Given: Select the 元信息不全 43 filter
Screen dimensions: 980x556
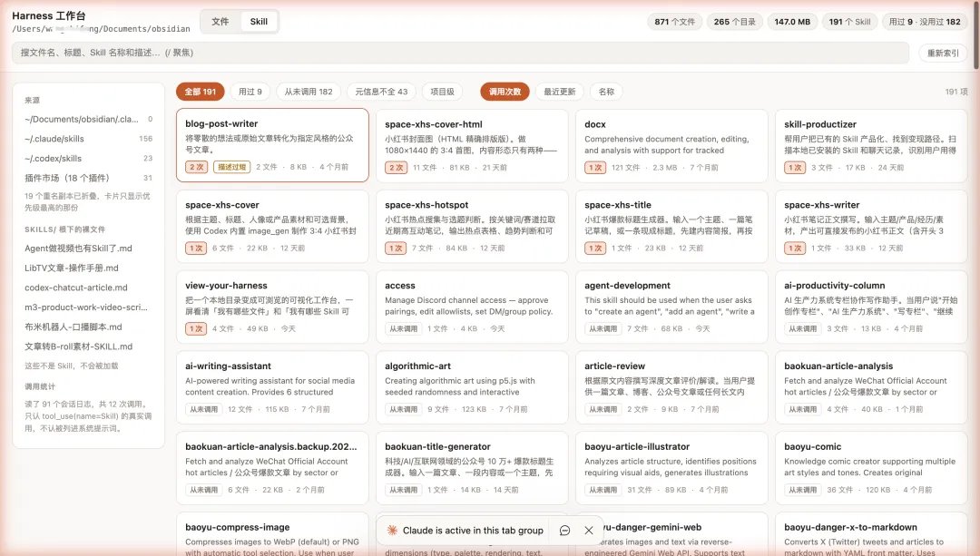Looking at the screenshot, I should (x=381, y=92).
